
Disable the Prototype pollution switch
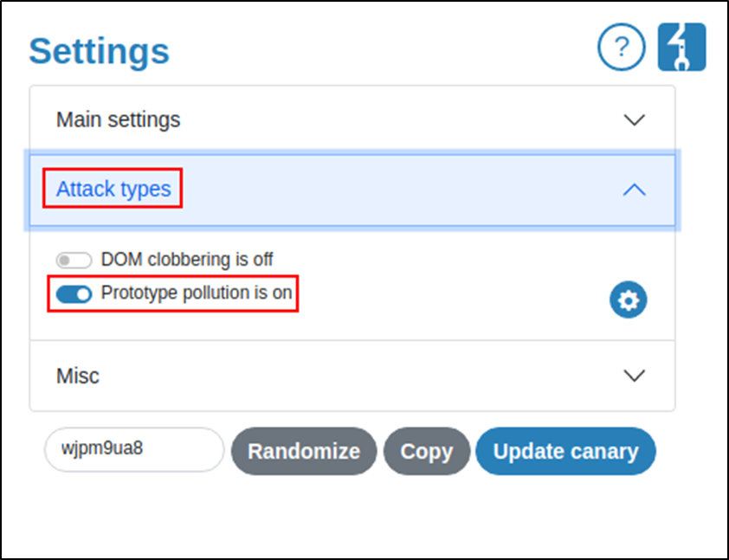(74, 294)
